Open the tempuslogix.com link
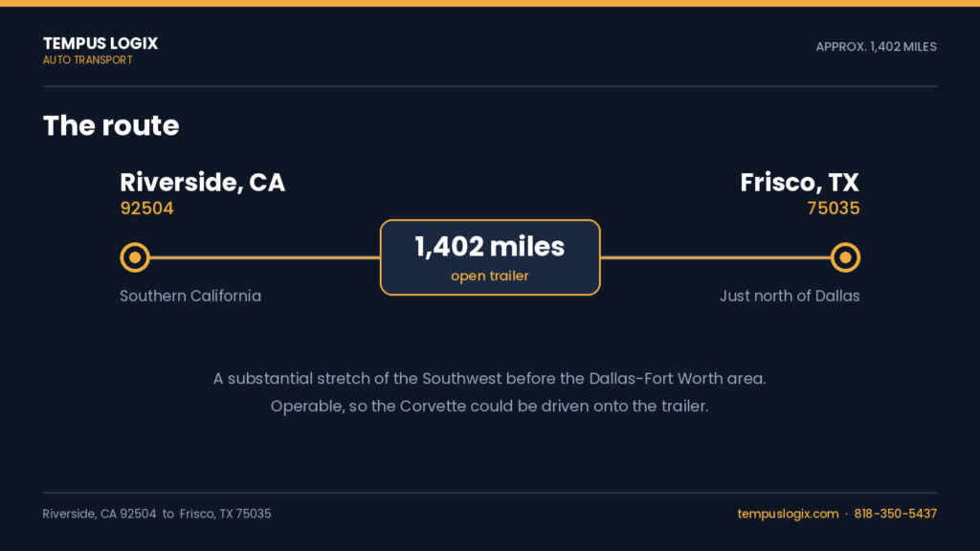This screenshot has height=551, width=980. click(x=788, y=514)
